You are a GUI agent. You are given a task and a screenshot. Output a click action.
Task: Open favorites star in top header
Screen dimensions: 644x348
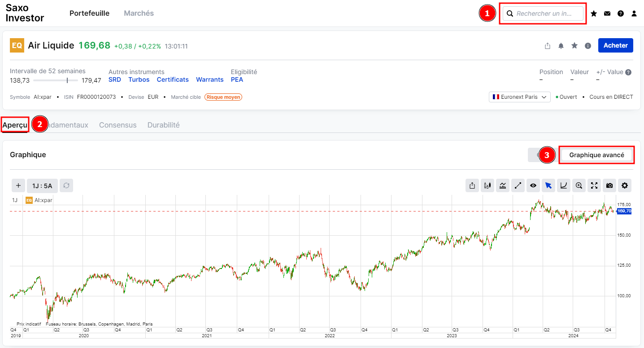coord(594,13)
